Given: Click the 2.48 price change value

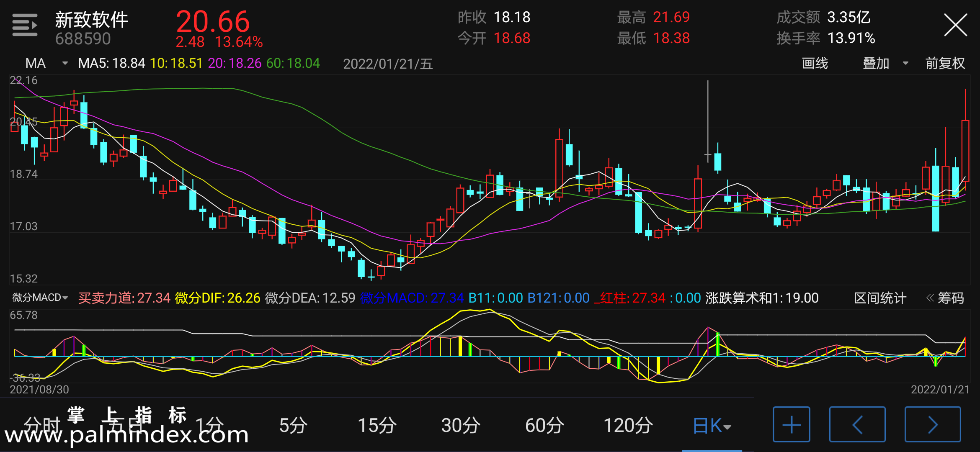Looking at the screenshot, I should tap(190, 42).
